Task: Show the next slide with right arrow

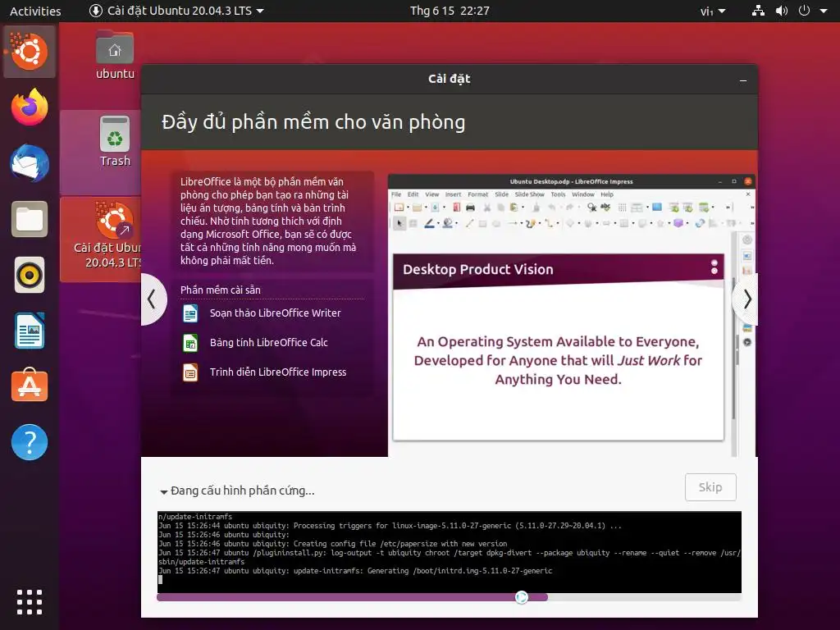Action: pyautogui.click(x=746, y=299)
